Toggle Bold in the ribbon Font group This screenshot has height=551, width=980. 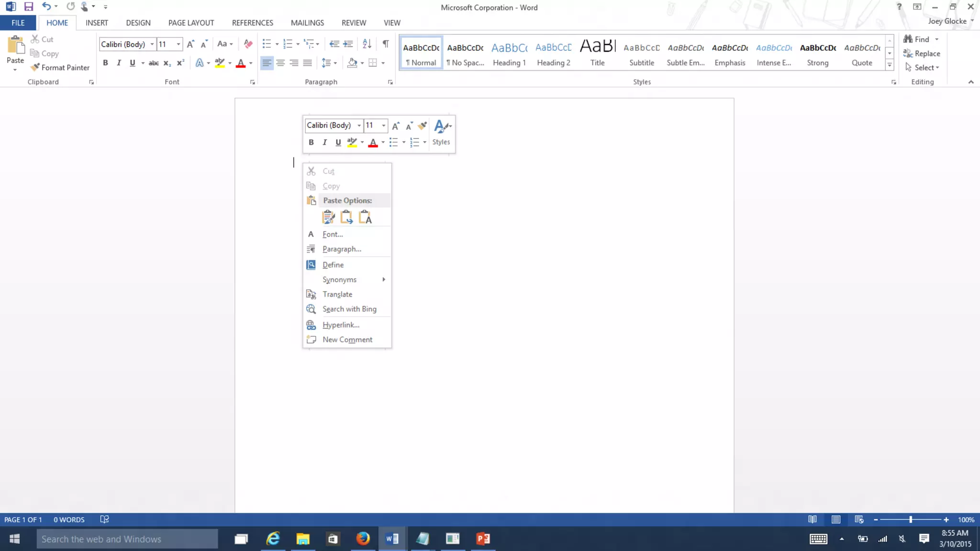[x=105, y=63]
